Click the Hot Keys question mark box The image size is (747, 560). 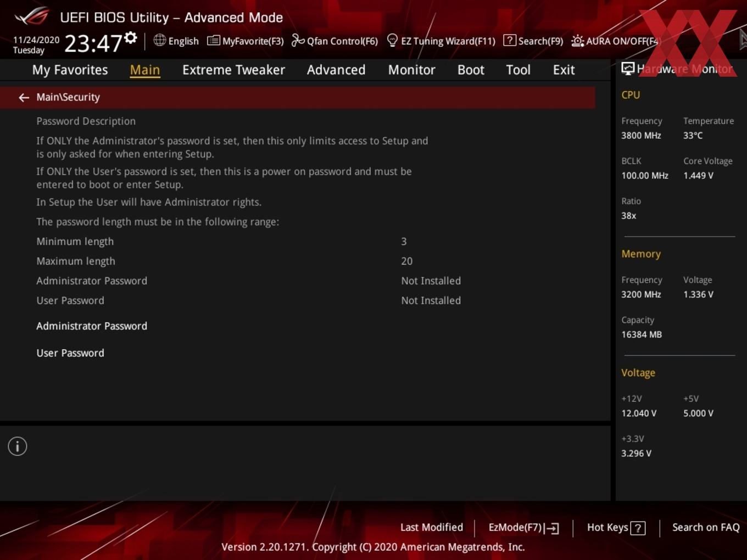638,528
